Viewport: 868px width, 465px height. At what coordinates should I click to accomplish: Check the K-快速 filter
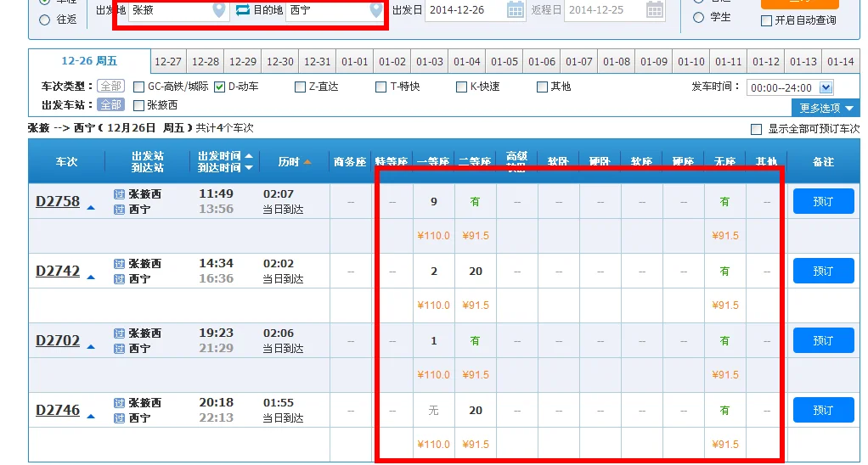pyautogui.click(x=461, y=87)
